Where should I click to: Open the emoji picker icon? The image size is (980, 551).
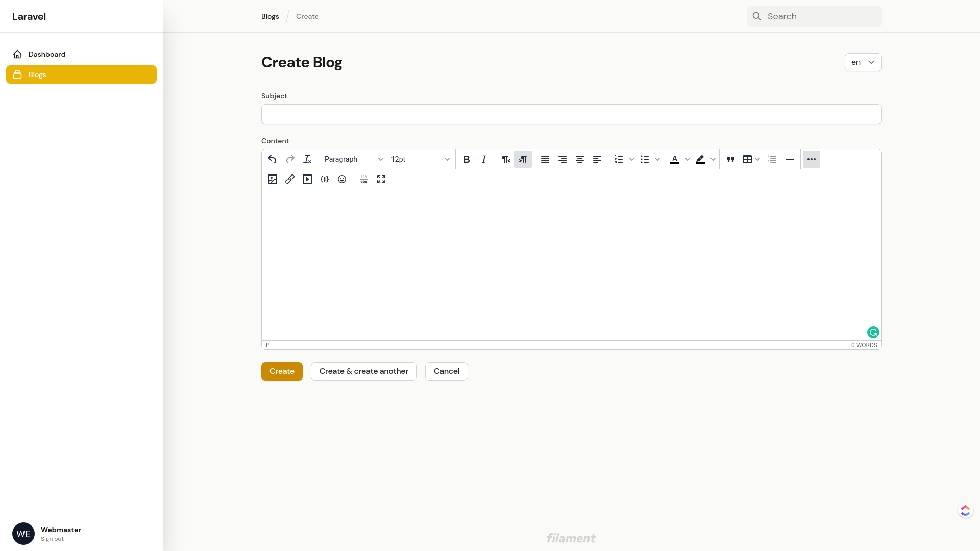pos(342,179)
